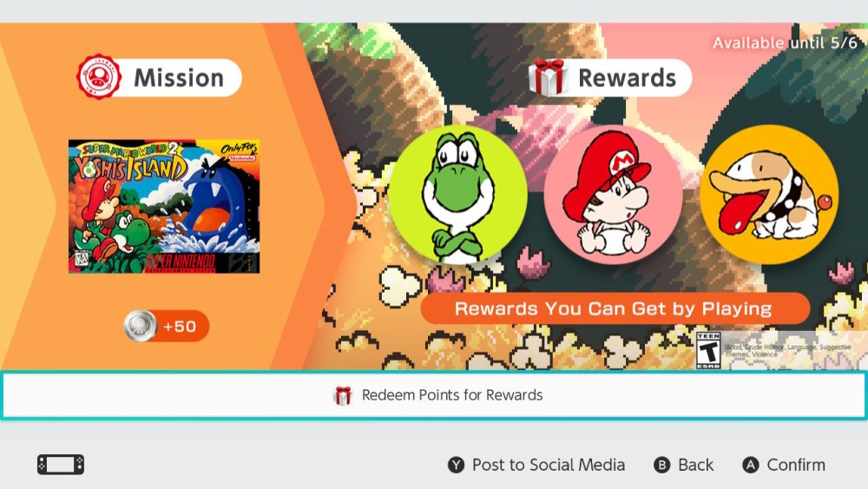Click the small gift icon beside Redeem Points

coord(343,395)
